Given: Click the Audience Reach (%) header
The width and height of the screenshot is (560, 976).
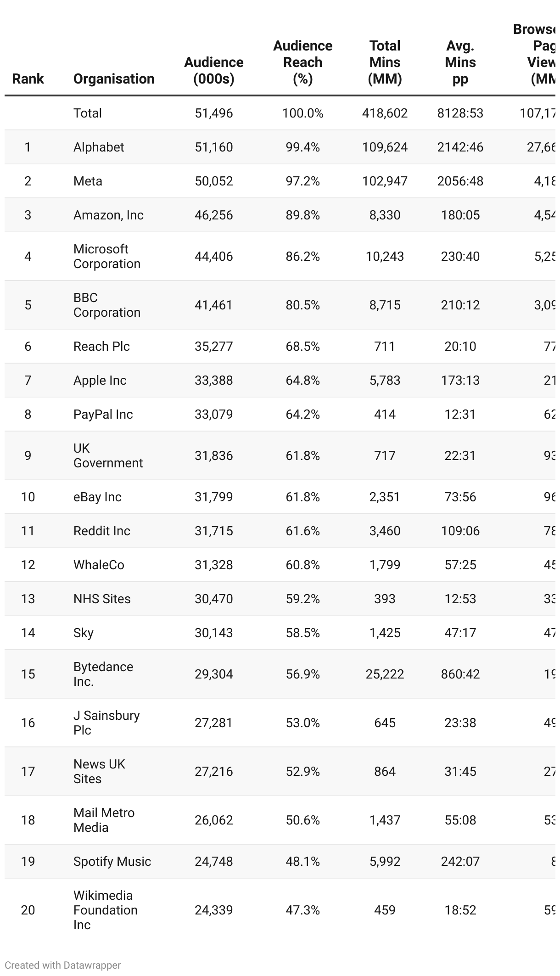Looking at the screenshot, I should (x=302, y=62).
